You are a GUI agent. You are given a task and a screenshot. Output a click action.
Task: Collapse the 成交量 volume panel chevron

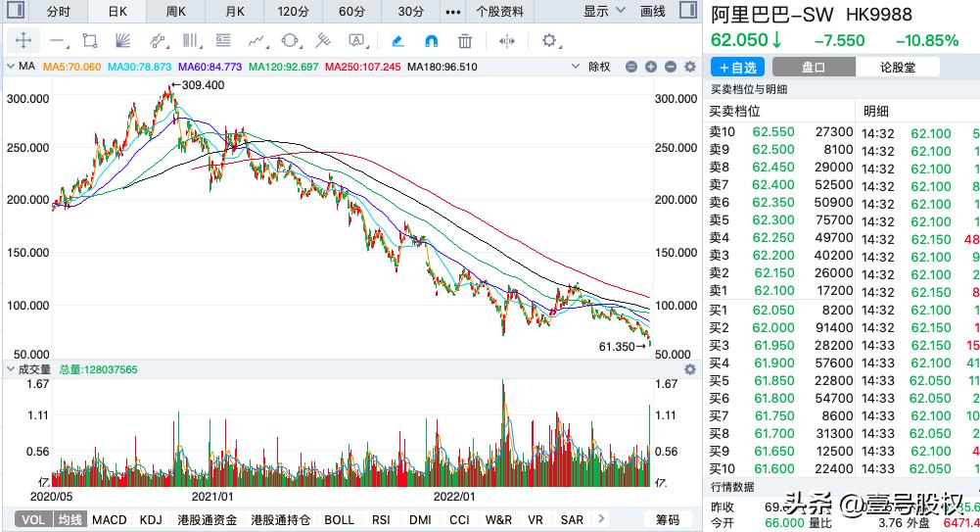tap(10, 369)
